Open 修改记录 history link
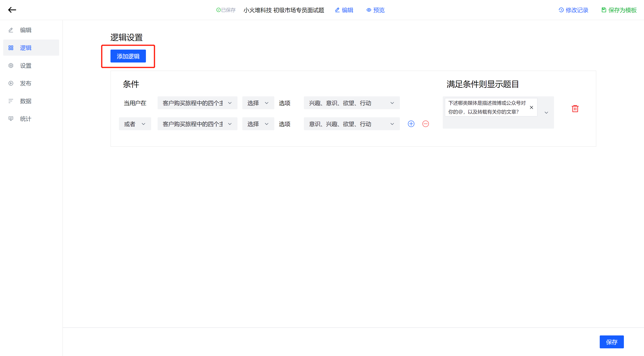Screen dimensions: 644x356 tap(574, 10)
